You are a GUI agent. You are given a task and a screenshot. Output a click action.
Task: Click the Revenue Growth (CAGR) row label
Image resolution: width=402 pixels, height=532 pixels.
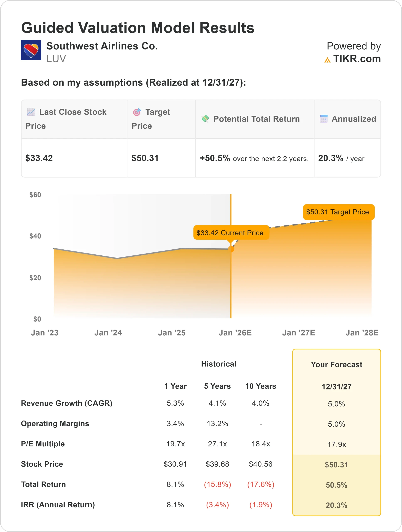click(67, 403)
